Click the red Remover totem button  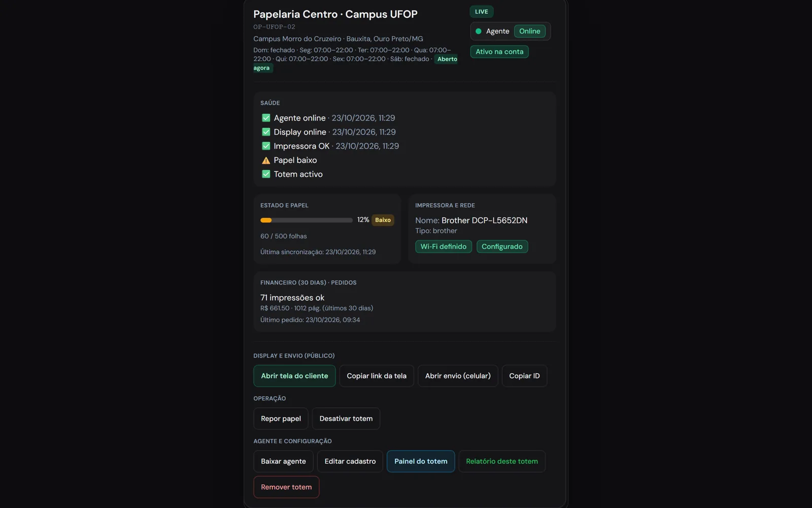(286, 487)
